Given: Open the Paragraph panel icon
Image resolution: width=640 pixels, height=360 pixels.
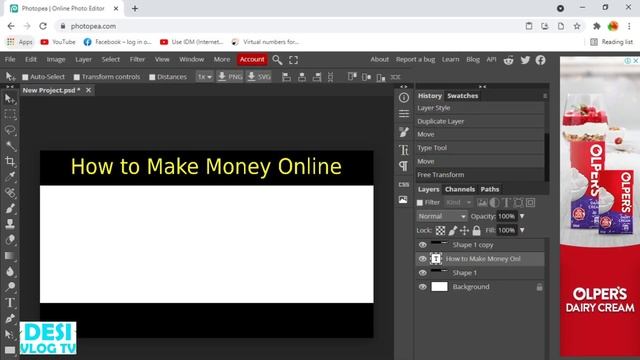Looking at the screenshot, I should pos(404,166).
